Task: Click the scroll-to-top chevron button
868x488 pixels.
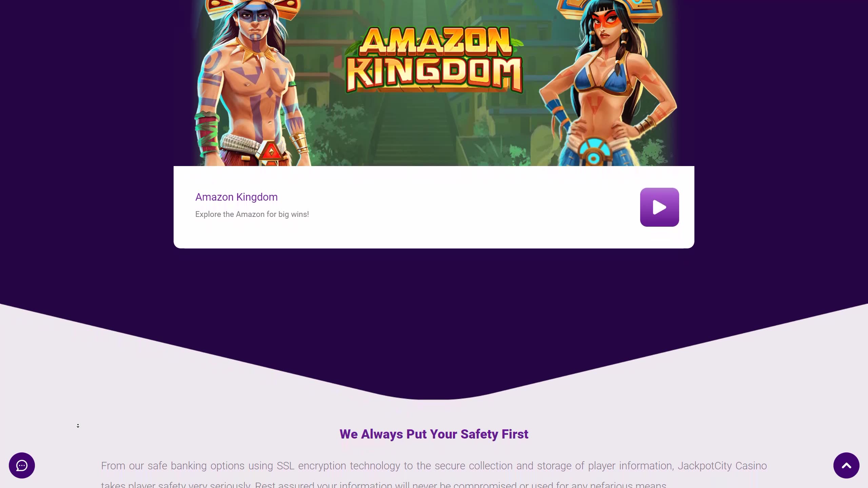Action: 846,465
